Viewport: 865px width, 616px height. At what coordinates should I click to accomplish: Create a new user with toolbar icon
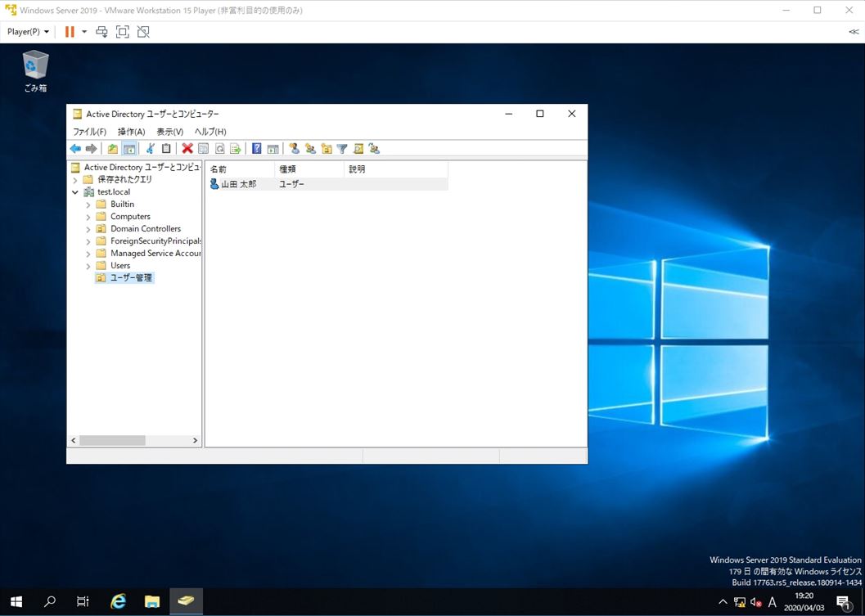294,148
